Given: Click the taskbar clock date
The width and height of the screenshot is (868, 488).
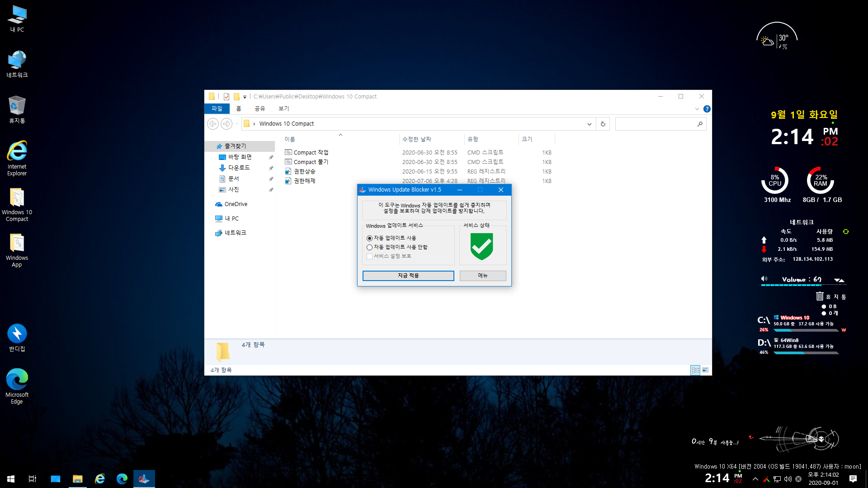Looking at the screenshot, I should pos(823,483).
